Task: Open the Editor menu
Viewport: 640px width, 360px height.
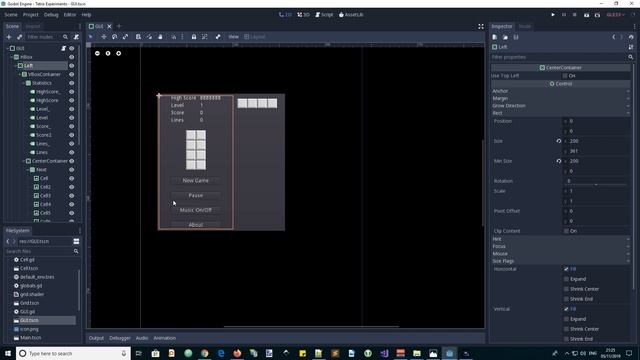Action: point(70,15)
